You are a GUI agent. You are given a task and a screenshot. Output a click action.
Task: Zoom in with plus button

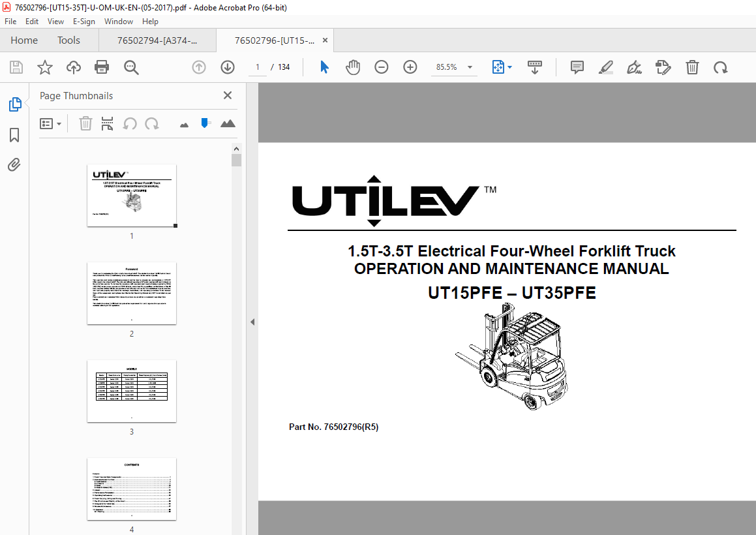click(x=410, y=67)
